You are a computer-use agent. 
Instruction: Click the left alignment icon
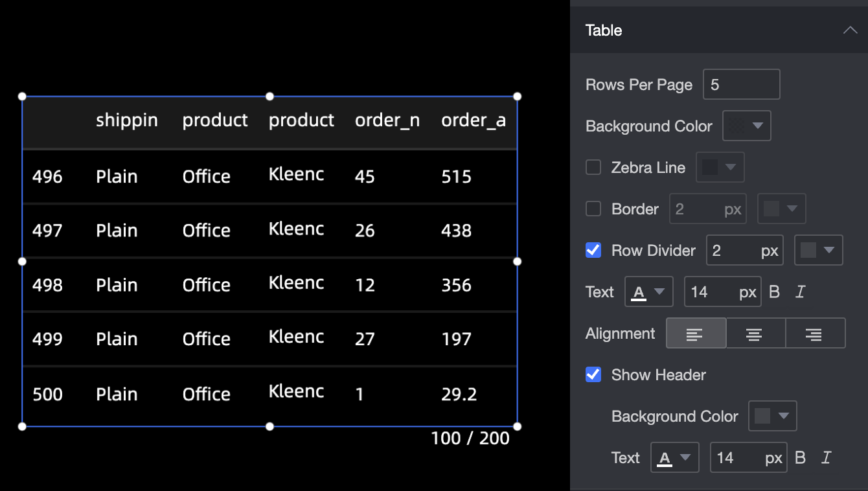696,334
